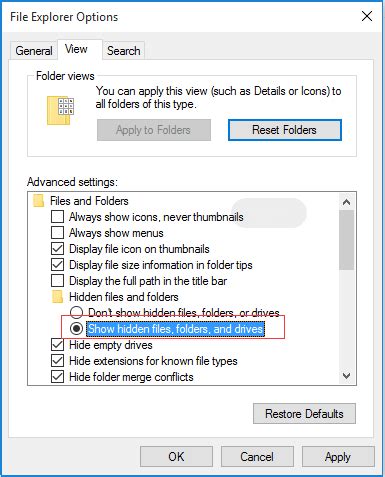Click scroll down arrow in Advanced settings
385x477 pixels.
[x=346, y=376]
